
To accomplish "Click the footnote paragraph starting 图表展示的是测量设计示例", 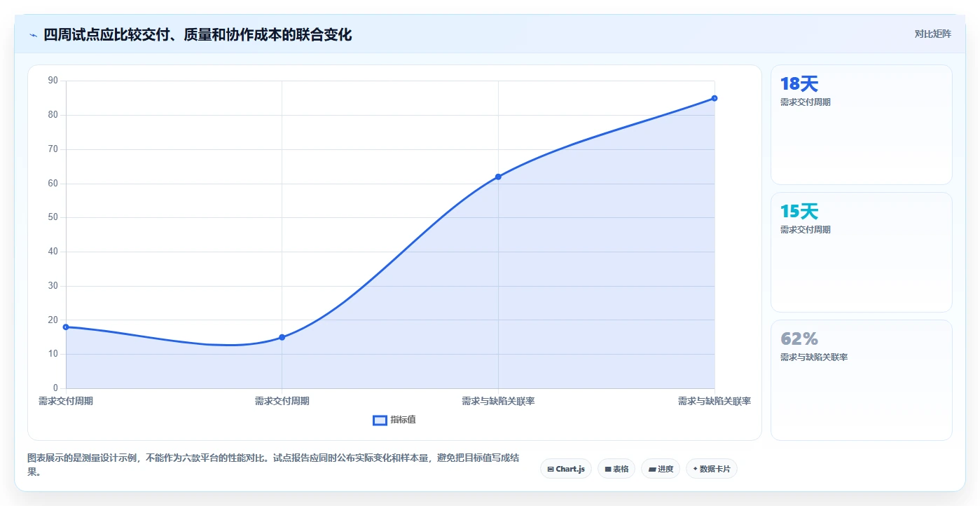I will click(273, 465).
